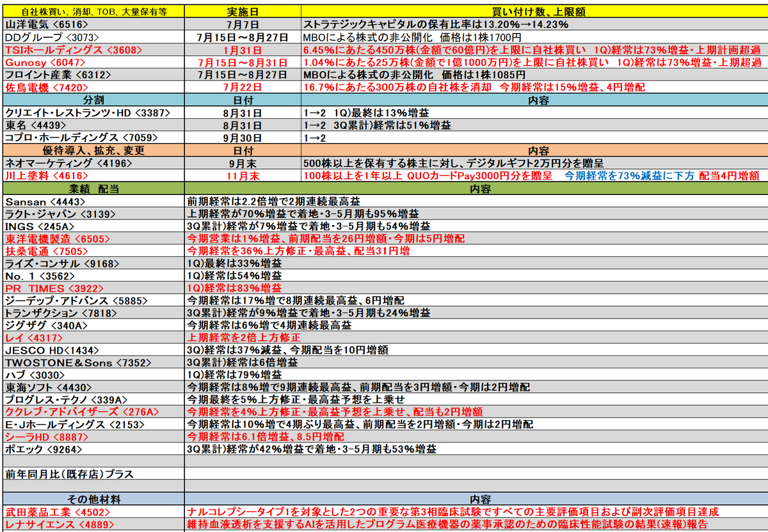This screenshot has height=532, width=768.
Task: Select the 今期経常は6%増で4期連続最高益 cell
Action: (x=475, y=325)
